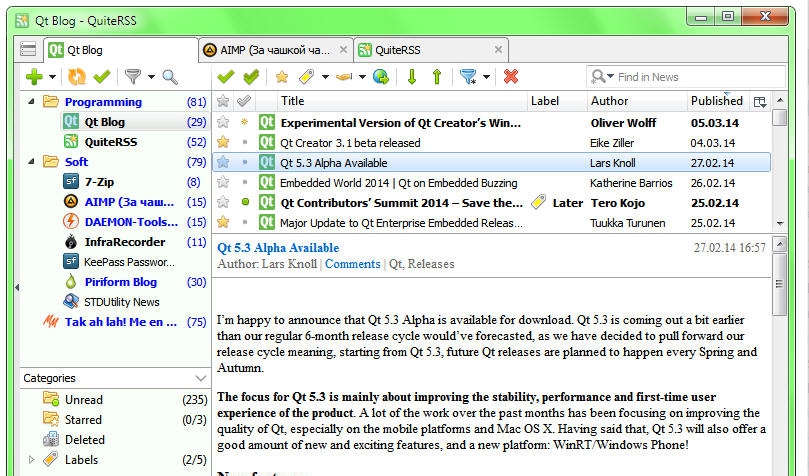Viewport: 809px width, 476px height.
Task: Open the Comments link in article header
Action: tap(351, 264)
